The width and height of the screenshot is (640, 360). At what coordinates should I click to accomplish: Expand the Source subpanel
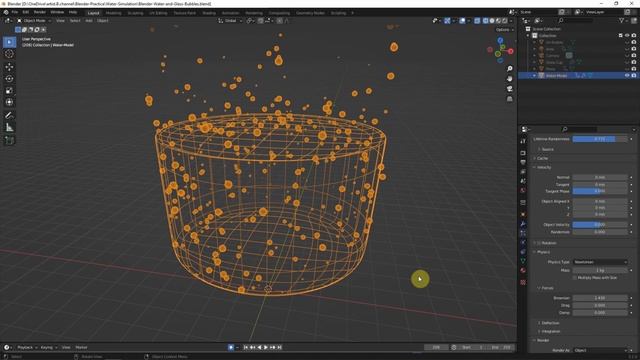coord(546,149)
